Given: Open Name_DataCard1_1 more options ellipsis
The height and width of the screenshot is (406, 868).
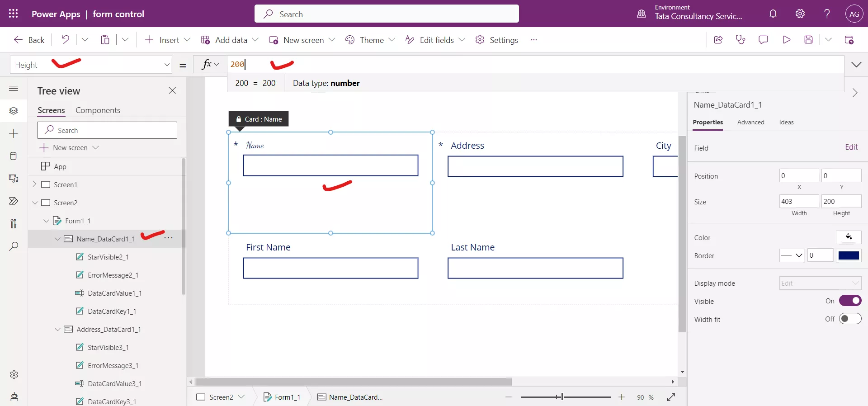Looking at the screenshot, I should 169,238.
